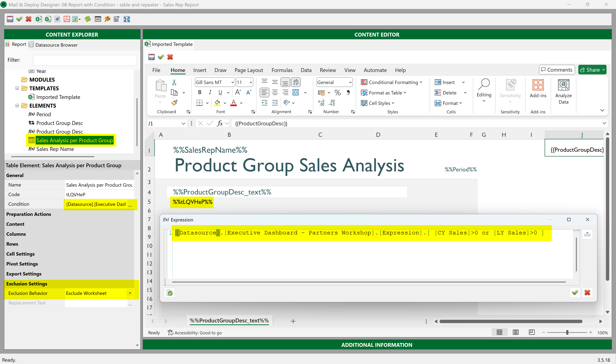This screenshot has width=616, height=364.
Task: Click green checkmark in main toolbar
Action: click(x=19, y=19)
